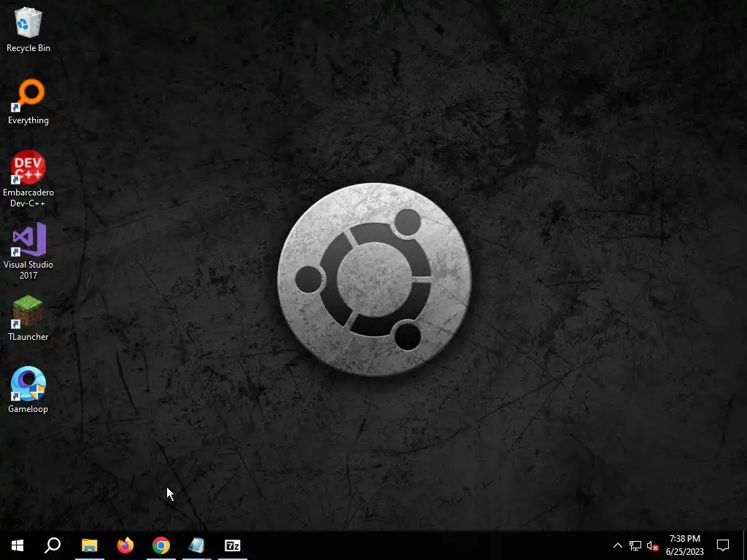Click the muted volume tray icon
The width and height of the screenshot is (747, 560).
click(x=653, y=545)
